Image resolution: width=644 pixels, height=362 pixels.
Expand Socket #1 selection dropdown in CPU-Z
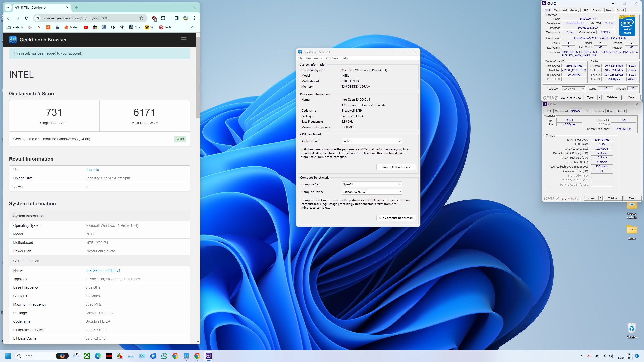pyautogui.click(x=573, y=89)
